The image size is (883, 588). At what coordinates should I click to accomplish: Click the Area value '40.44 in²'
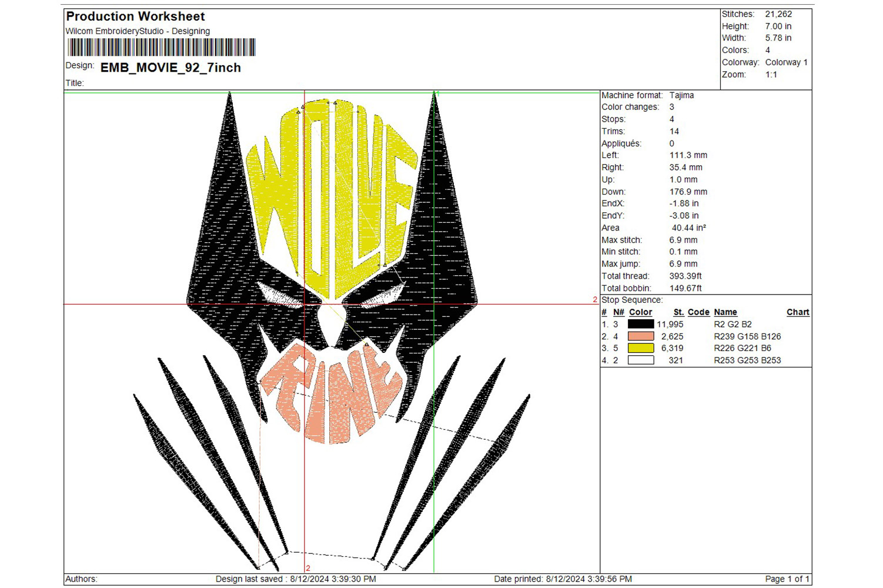point(688,228)
